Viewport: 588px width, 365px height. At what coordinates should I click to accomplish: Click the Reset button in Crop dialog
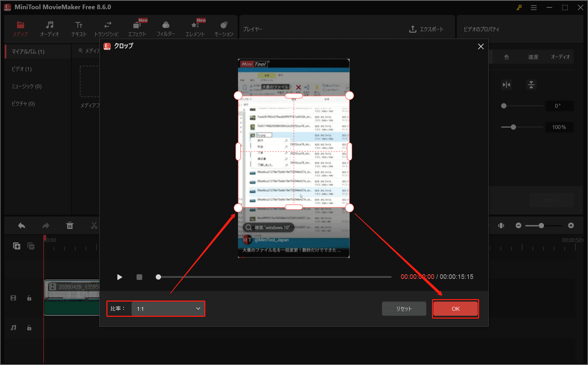pyautogui.click(x=404, y=309)
